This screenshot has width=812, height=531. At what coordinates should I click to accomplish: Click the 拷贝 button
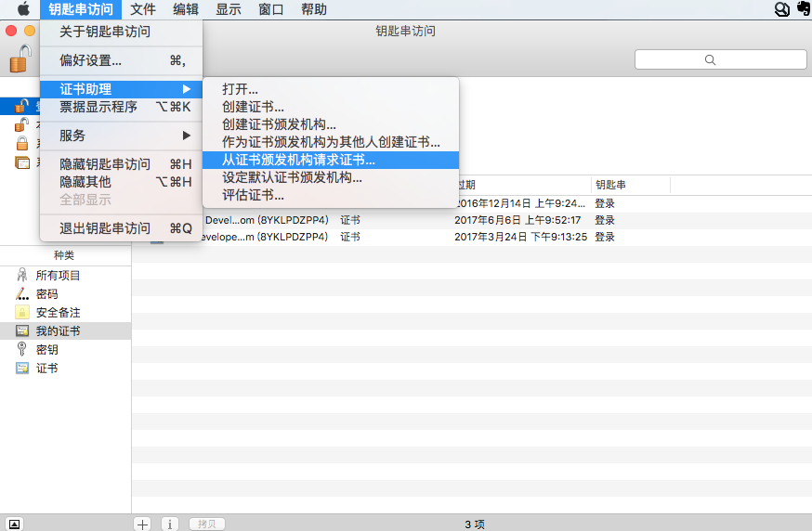(206, 524)
